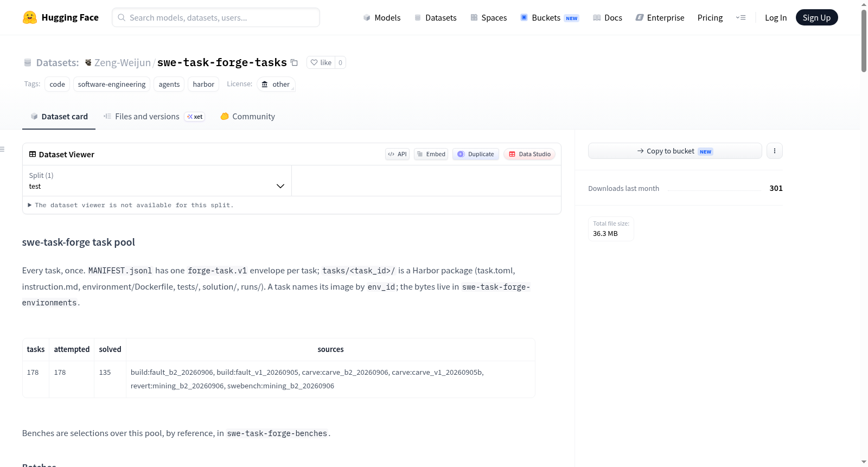Viewport: 868px width, 467px height.
Task: Click the scrollbar down arrow
Action: (864, 462)
